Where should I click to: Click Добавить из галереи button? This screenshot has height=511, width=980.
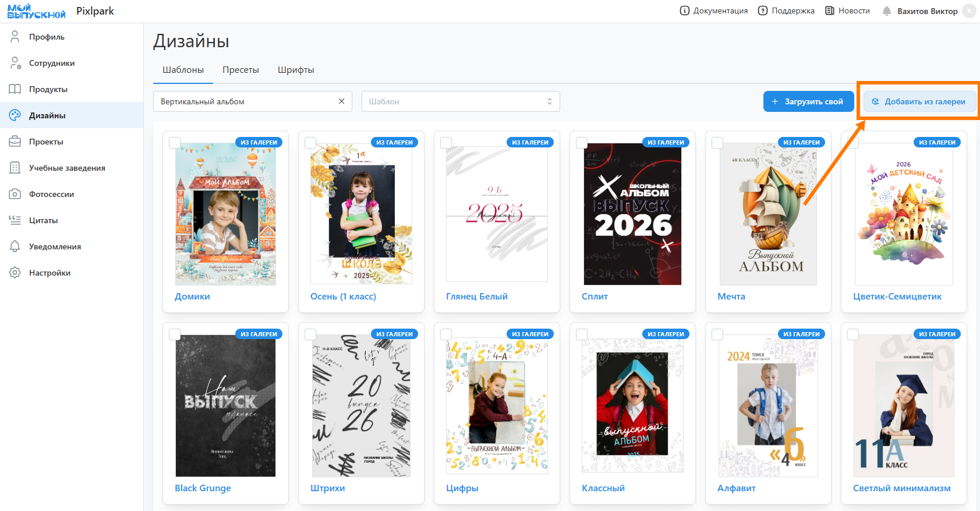(x=918, y=101)
